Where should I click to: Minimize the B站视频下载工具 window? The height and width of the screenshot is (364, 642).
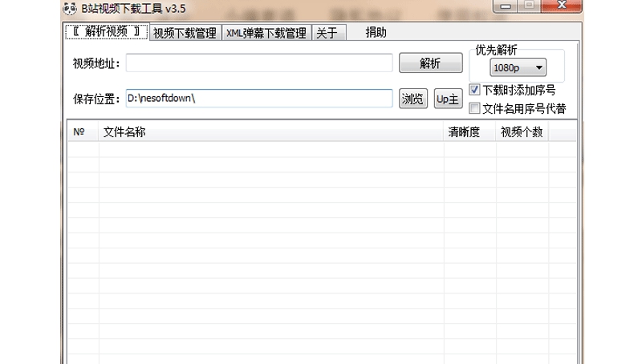tap(506, 6)
